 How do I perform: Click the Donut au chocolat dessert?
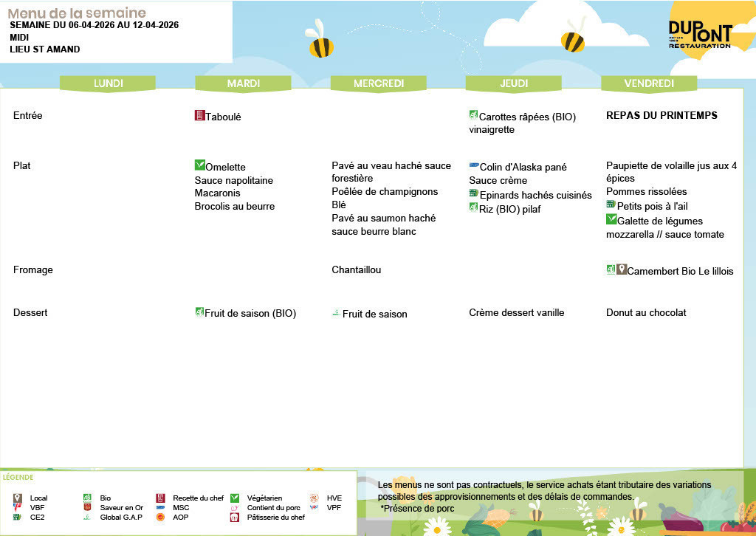(x=646, y=313)
